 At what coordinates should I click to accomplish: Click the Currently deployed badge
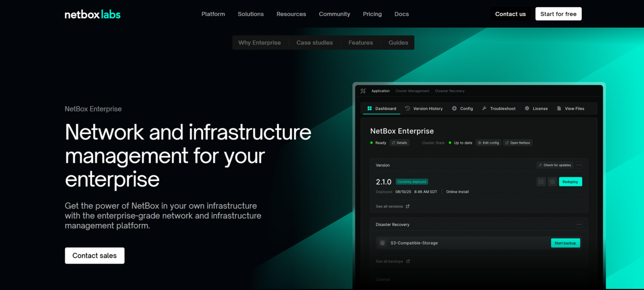click(x=412, y=182)
